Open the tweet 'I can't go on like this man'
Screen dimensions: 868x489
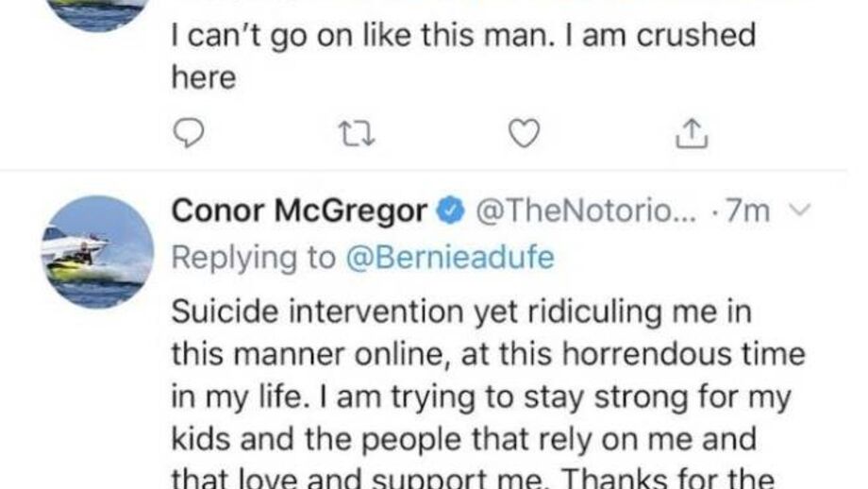point(462,38)
